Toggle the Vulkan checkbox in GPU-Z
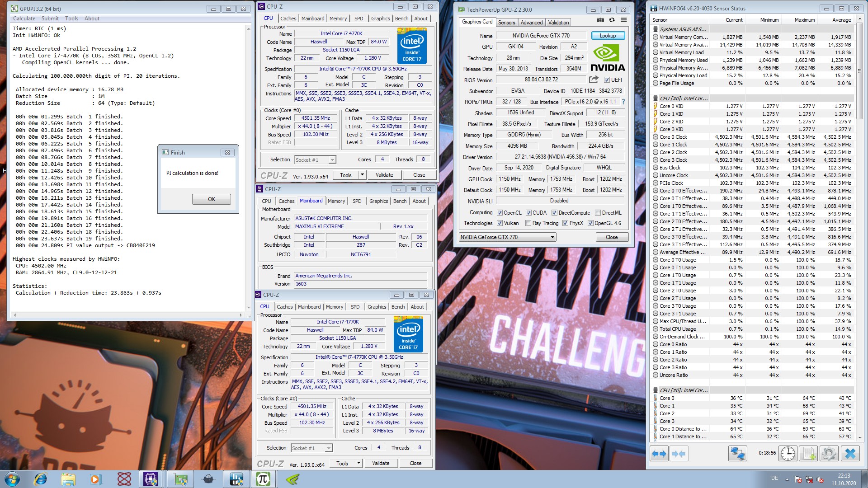Screen dimensions: 868x488 (x=500, y=223)
